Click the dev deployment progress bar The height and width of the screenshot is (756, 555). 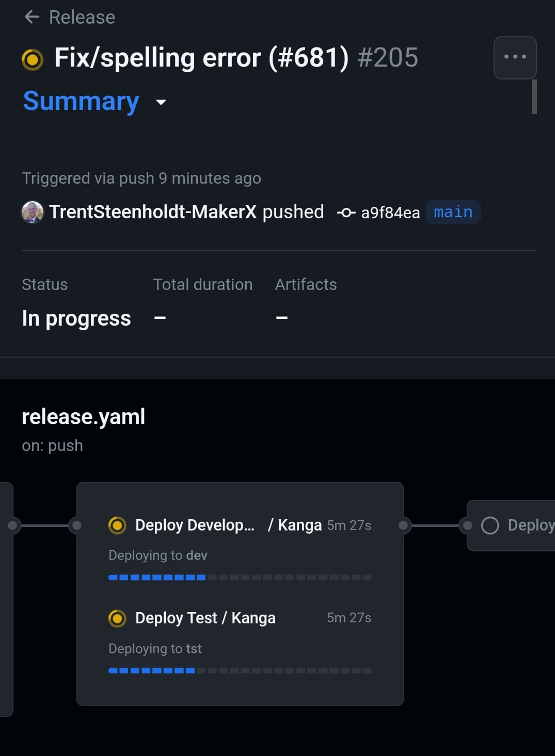240,577
